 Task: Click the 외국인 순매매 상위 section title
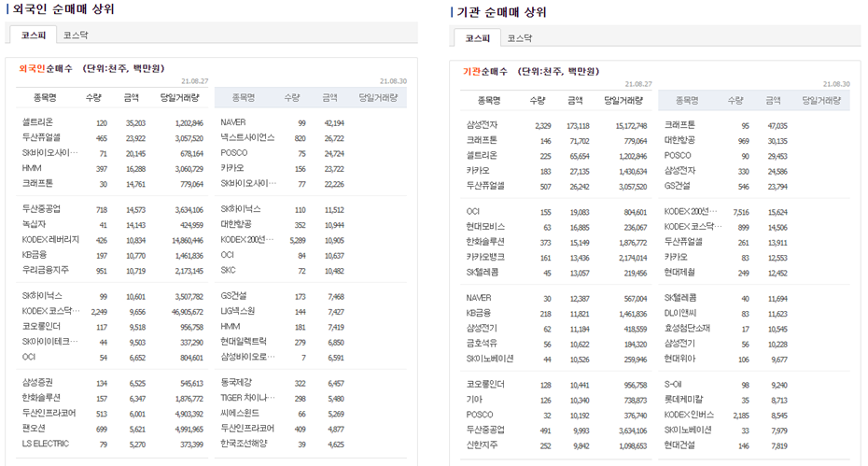point(63,8)
